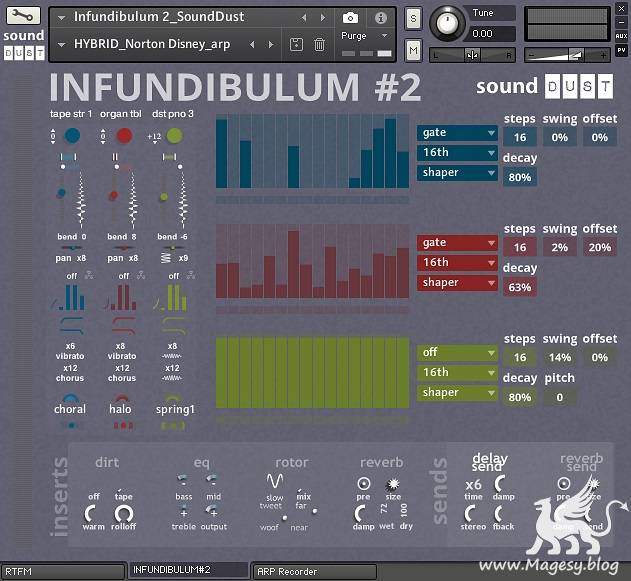The width and height of the screenshot is (631, 581).
Task: Click reverb size burst icon
Action: pyautogui.click(x=393, y=484)
